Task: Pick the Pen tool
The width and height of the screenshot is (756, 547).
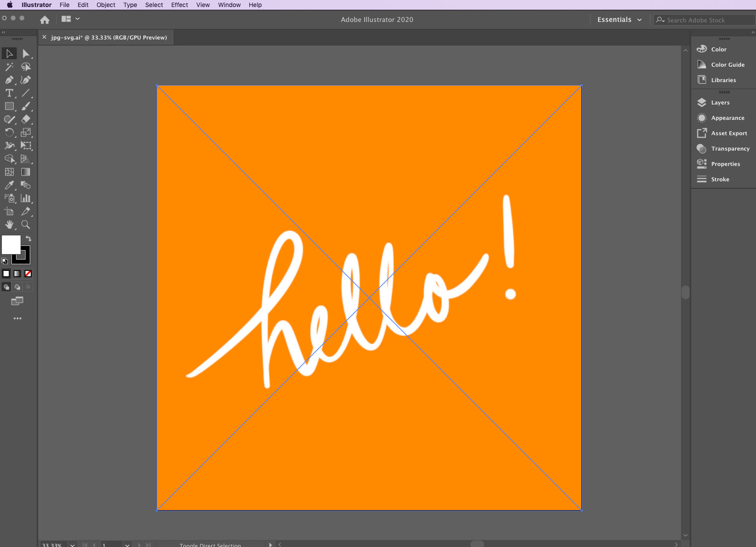Action: click(x=9, y=80)
